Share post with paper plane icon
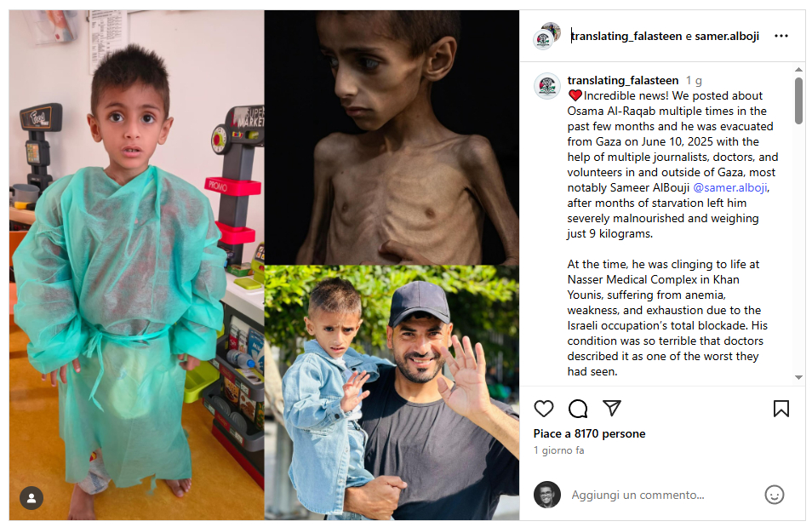The height and width of the screenshot is (527, 812). (x=612, y=409)
